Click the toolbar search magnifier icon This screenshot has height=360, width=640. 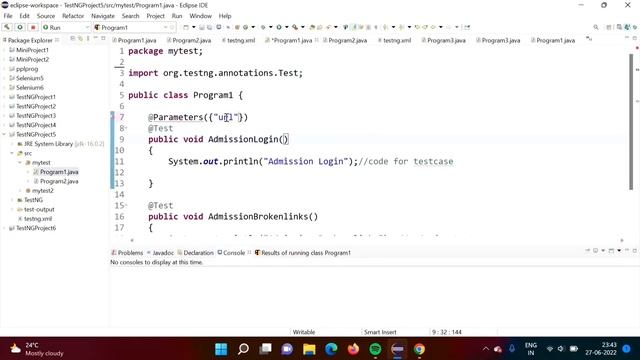pyautogui.click(x=596, y=27)
